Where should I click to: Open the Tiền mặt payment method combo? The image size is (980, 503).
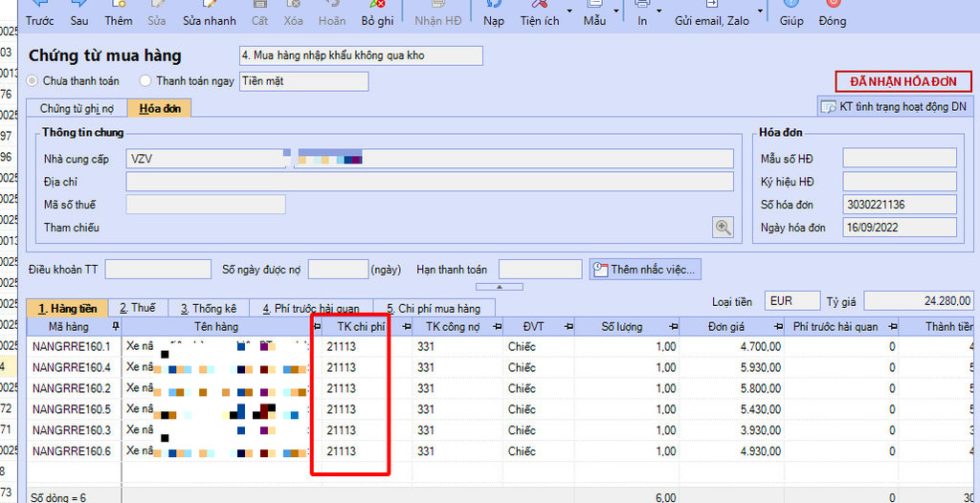coord(303,81)
